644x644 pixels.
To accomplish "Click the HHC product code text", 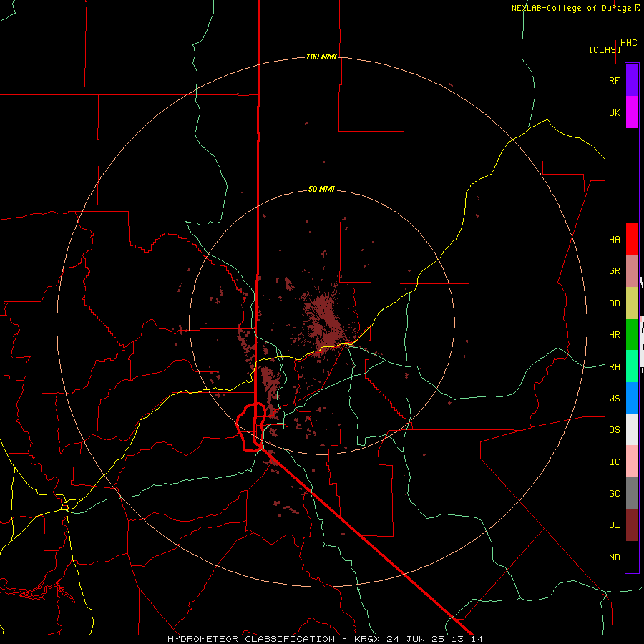I will (629, 43).
